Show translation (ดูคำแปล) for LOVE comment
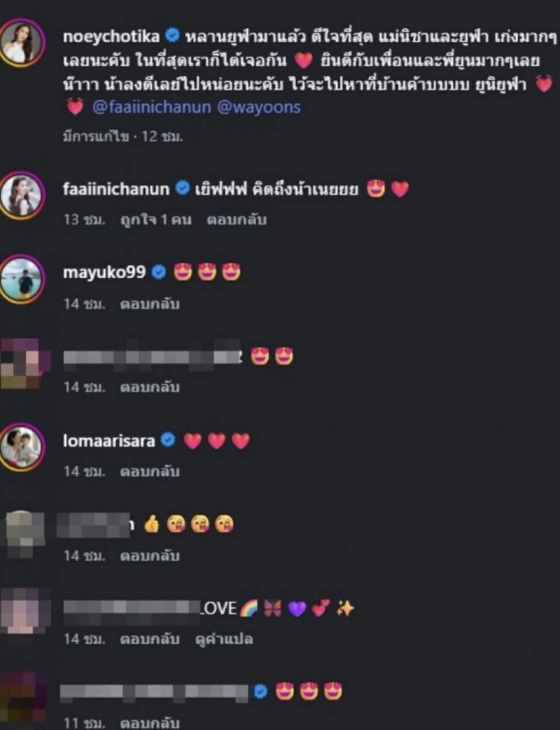The height and width of the screenshot is (730, 560). 224,639
